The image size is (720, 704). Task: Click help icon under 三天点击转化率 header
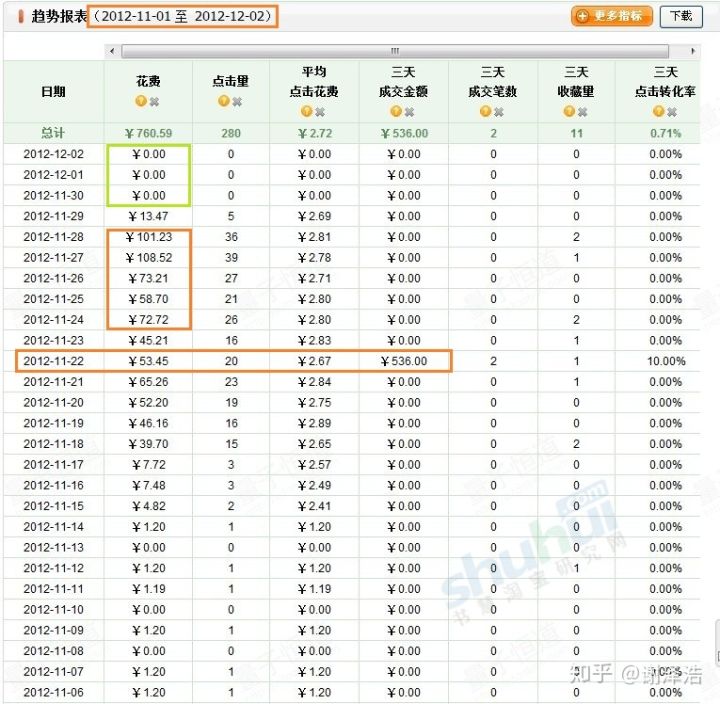click(658, 111)
